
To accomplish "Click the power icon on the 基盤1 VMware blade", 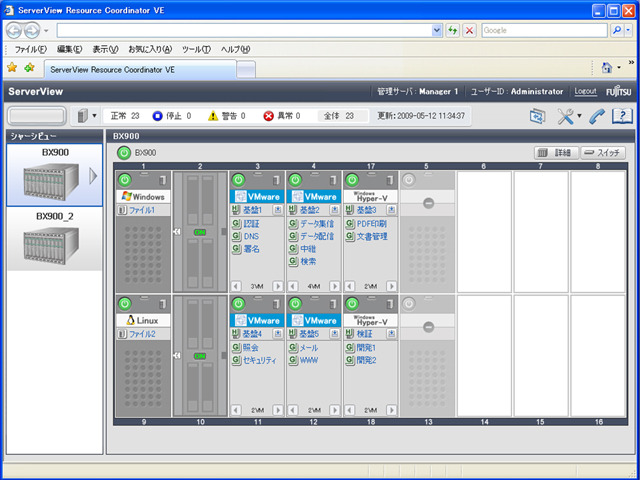I will tap(238, 180).
